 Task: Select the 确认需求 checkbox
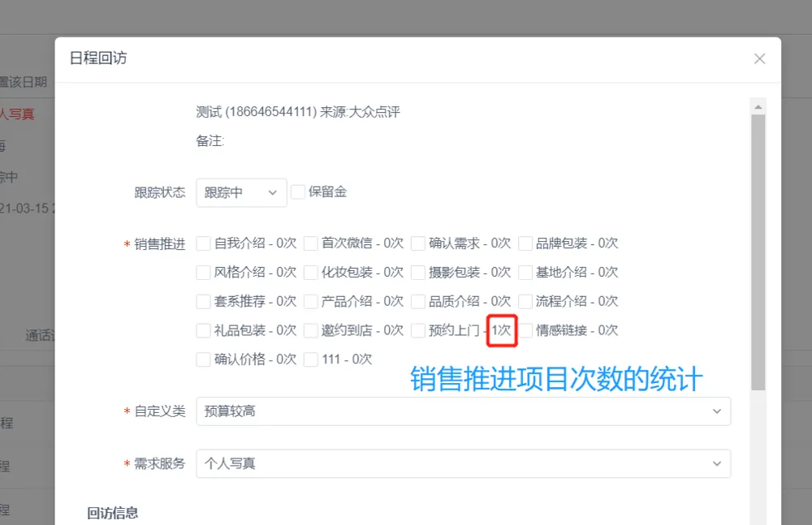(418, 243)
